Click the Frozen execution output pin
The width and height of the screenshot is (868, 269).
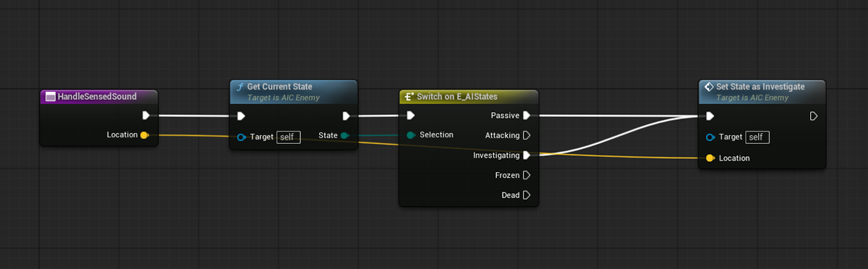pyautogui.click(x=527, y=175)
